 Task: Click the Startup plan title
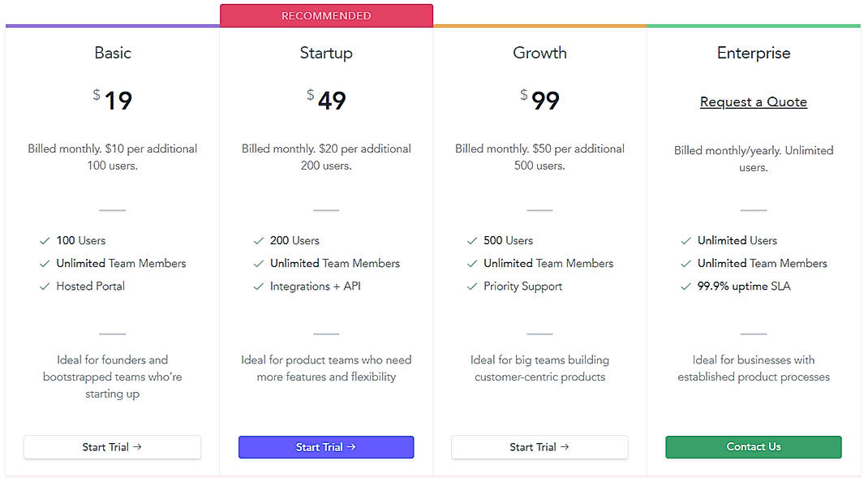326,53
